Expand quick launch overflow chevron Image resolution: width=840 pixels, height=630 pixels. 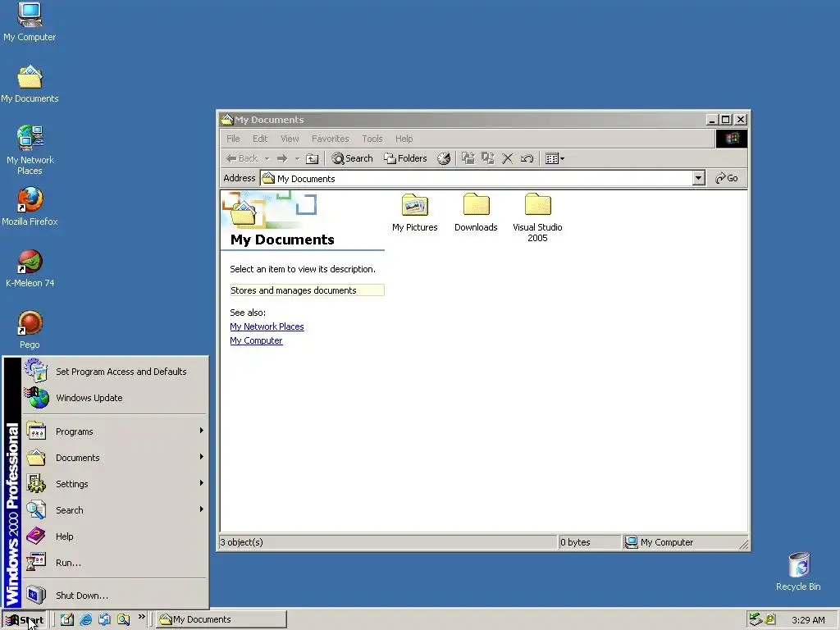pyautogui.click(x=141, y=617)
